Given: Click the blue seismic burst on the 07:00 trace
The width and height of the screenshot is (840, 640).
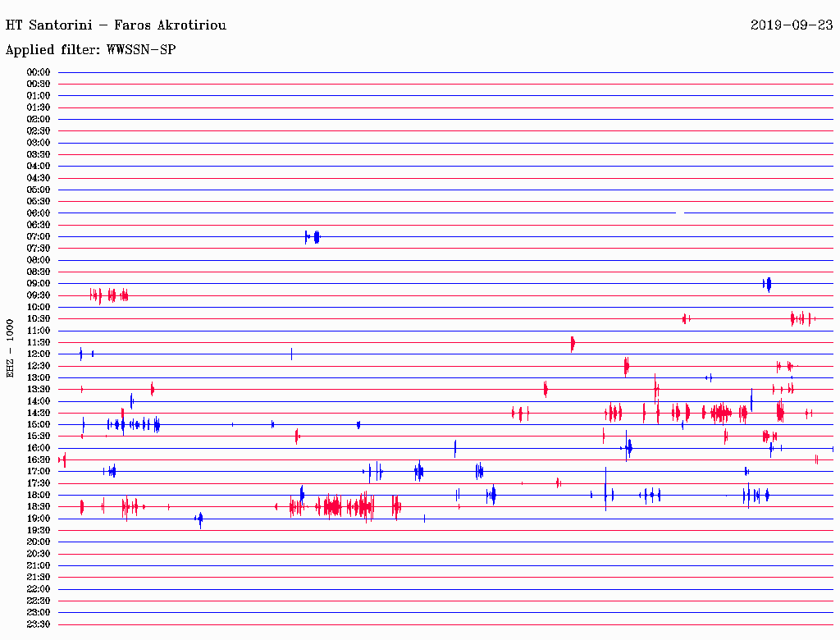Looking at the screenshot, I should coord(313,237).
